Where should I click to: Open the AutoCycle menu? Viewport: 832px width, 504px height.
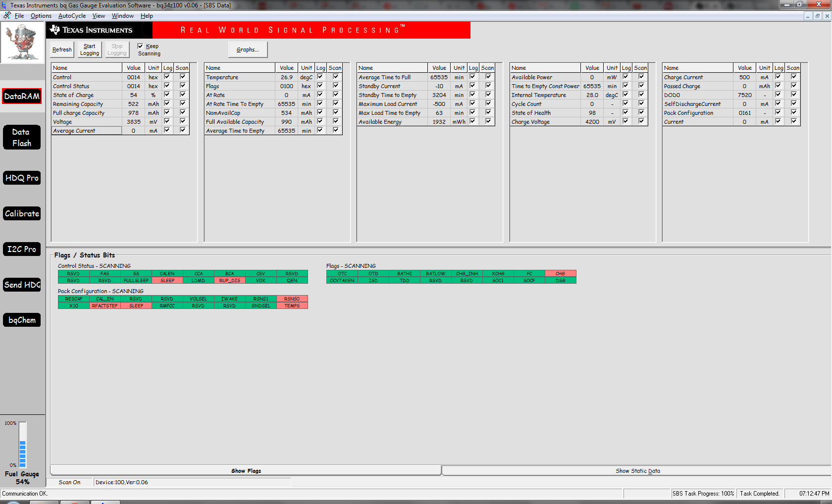(x=72, y=16)
